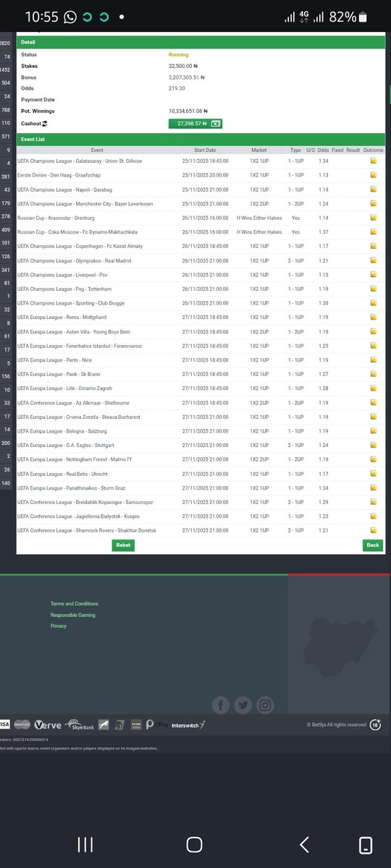
Task: Click outcome icon for Psg - Tottenham
Action: click(x=374, y=289)
